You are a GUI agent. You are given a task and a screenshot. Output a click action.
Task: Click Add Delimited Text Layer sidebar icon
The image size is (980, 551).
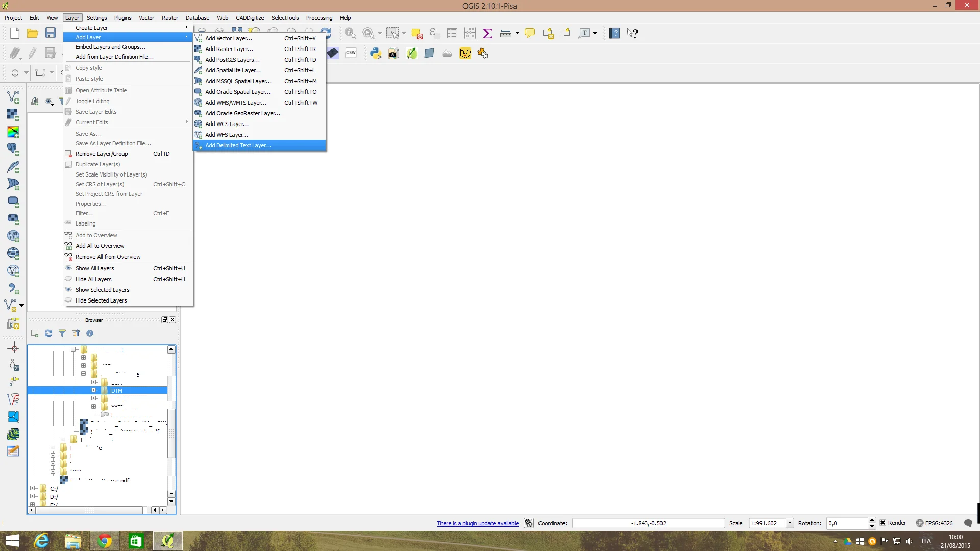13,288
